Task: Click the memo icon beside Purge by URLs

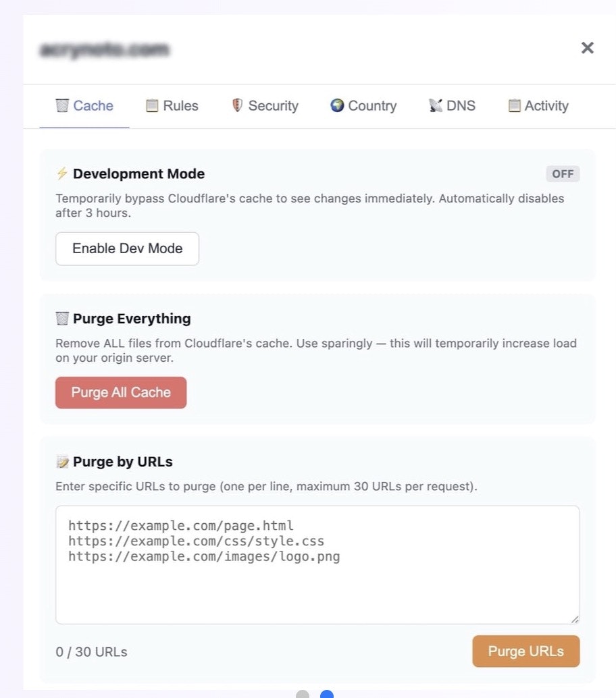Action: tap(61, 462)
